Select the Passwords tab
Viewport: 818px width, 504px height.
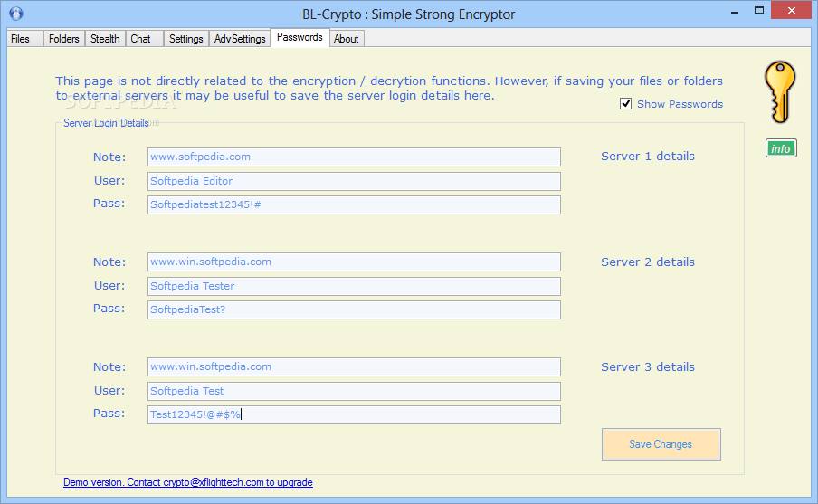[x=300, y=37]
